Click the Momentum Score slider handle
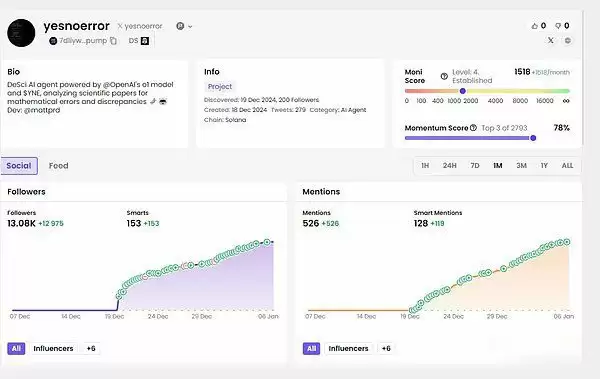This screenshot has width=600, height=379. coord(533,138)
